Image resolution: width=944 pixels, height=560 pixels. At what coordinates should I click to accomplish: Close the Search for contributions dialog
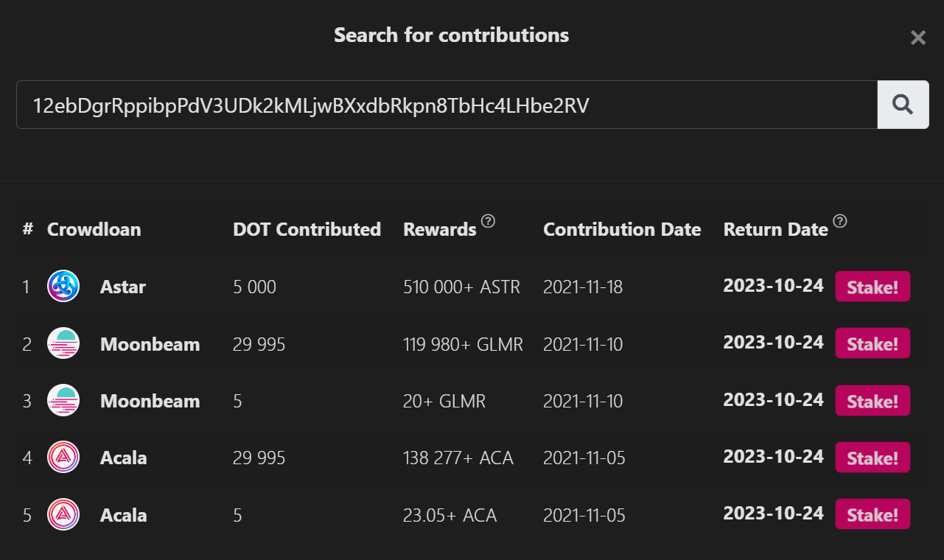click(917, 38)
